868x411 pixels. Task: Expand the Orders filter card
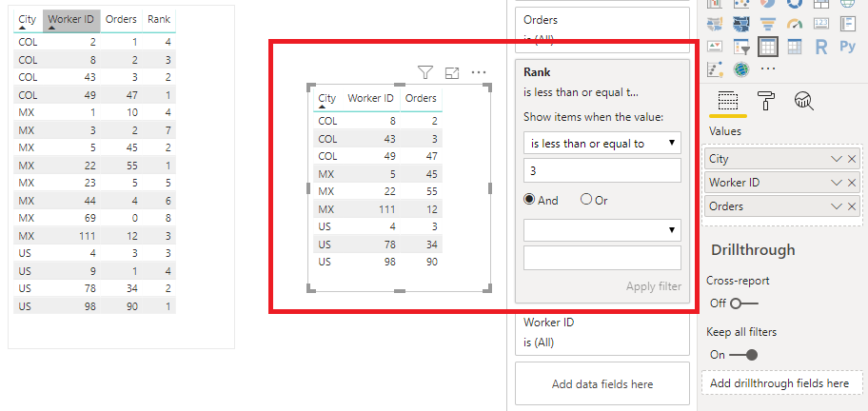[602, 29]
